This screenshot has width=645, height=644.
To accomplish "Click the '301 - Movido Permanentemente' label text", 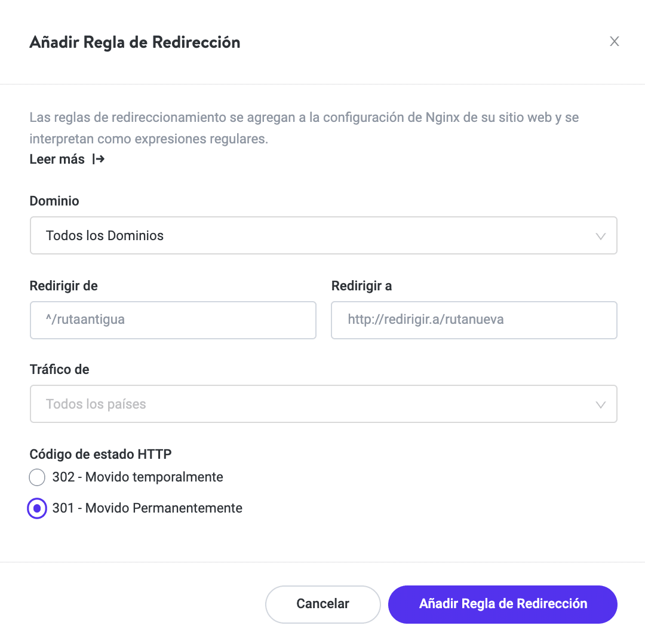I will [x=148, y=508].
